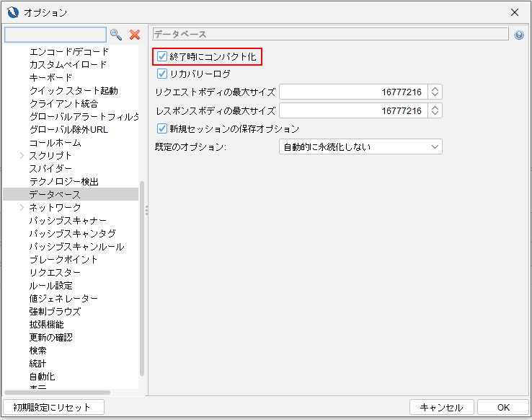Click レスポンスボディの最大サイズ spinner arrows
The image size is (532, 420).
click(x=435, y=110)
